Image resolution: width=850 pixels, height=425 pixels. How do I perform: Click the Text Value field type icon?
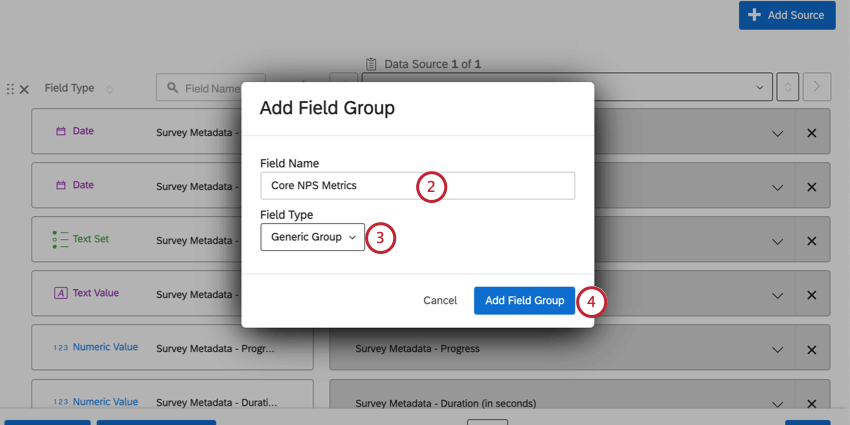pyautogui.click(x=60, y=293)
